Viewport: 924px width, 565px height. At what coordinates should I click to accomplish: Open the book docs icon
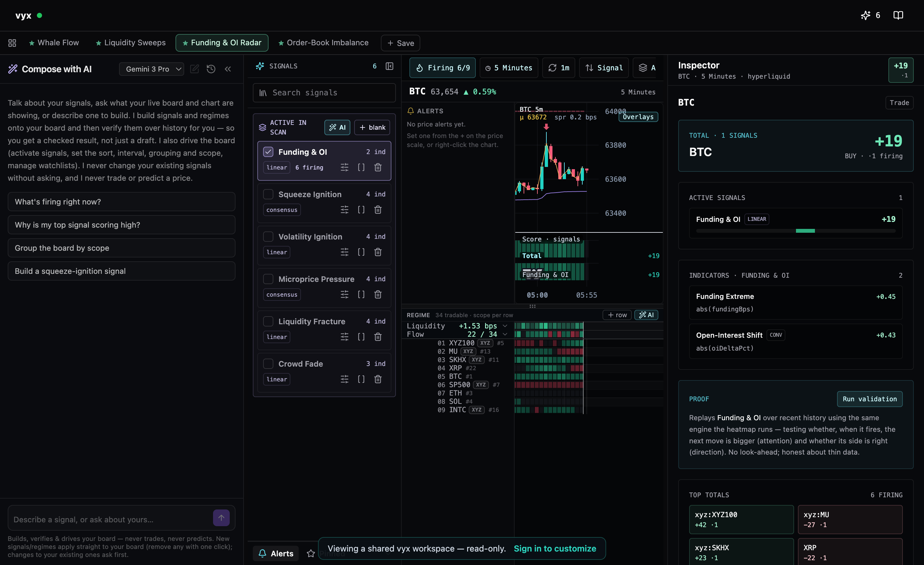click(x=898, y=15)
